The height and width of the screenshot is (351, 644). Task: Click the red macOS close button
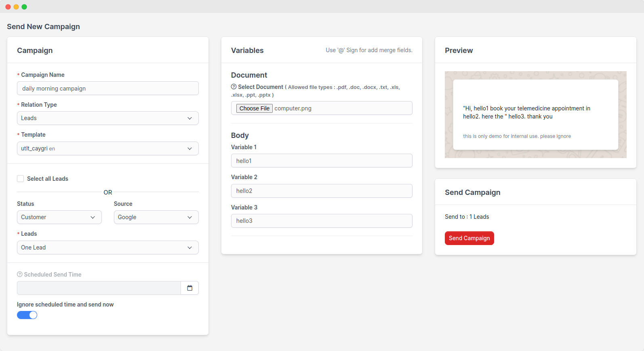pos(8,7)
